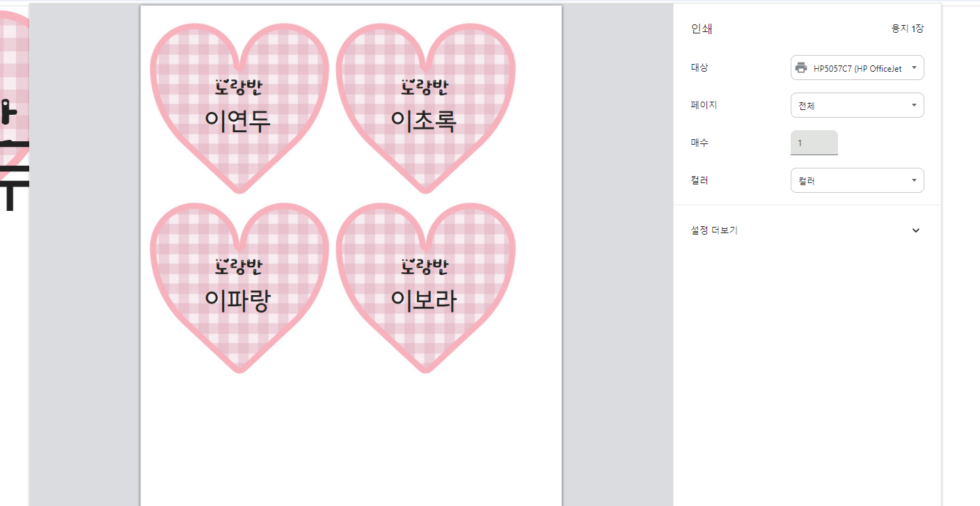Viewport: 980px width, 506px height.
Task: Click the 대상 destination label
Action: pos(700,68)
